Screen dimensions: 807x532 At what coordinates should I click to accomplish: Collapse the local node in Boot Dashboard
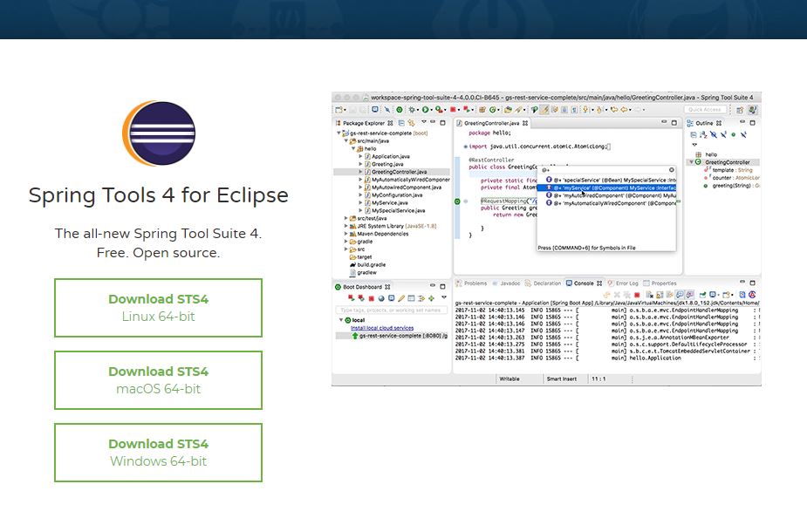coord(341,320)
